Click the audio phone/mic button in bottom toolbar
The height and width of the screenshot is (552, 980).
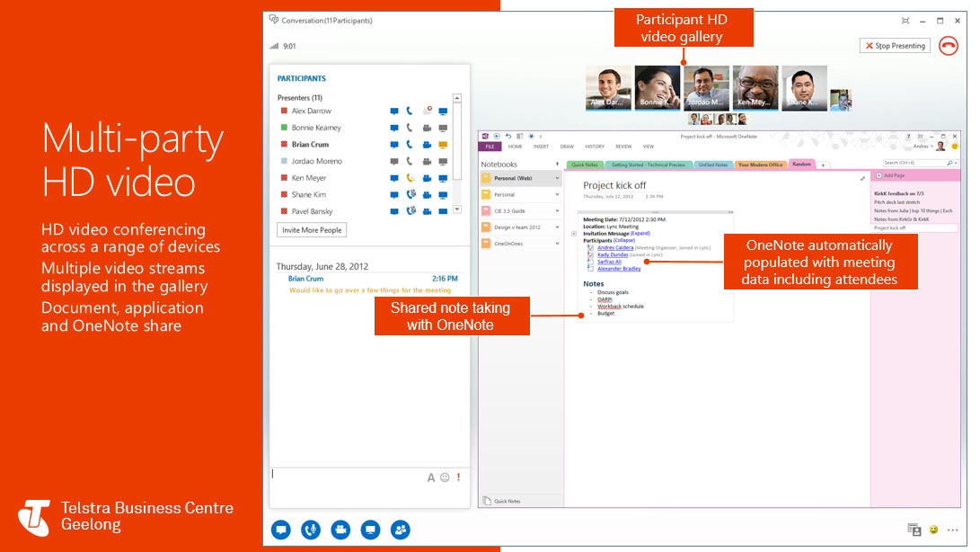[311, 530]
